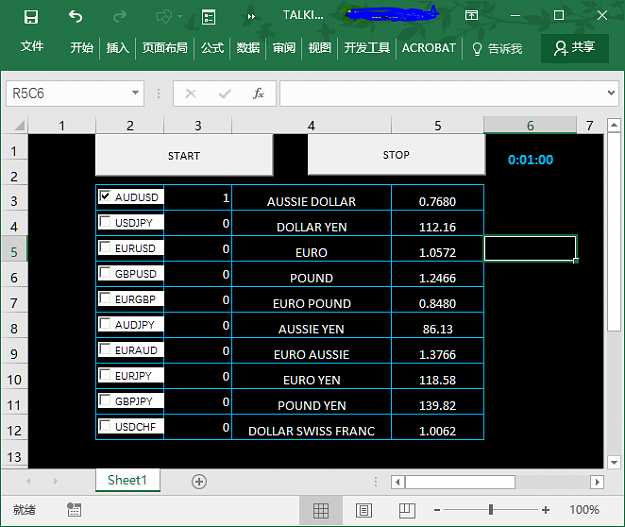625x527 pixels.
Task: Open ribbon display options
Action: tap(471, 16)
